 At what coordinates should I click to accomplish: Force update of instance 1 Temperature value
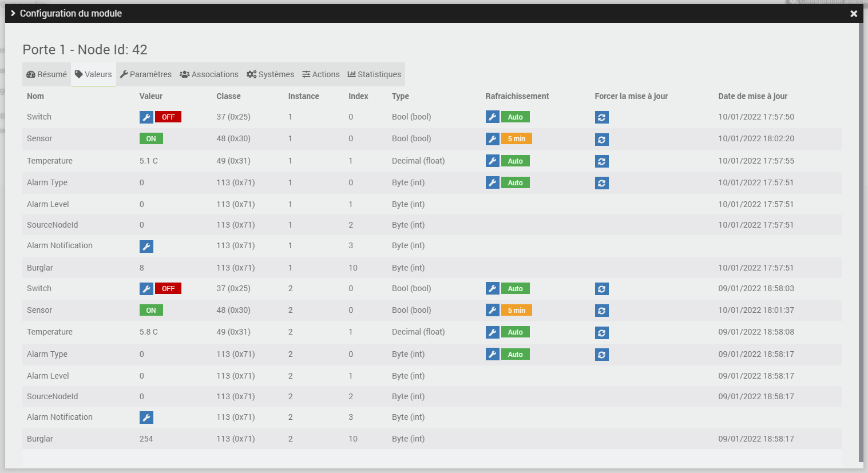[602, 161]
